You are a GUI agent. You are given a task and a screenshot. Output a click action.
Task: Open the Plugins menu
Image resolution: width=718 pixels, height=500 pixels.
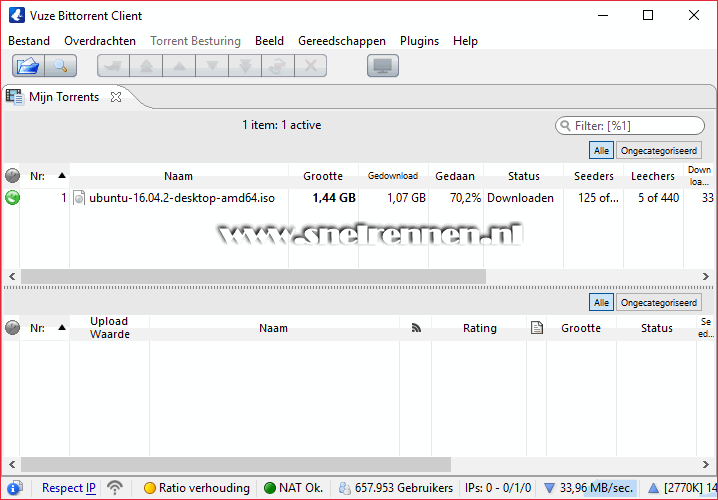[x=419, y=41]
